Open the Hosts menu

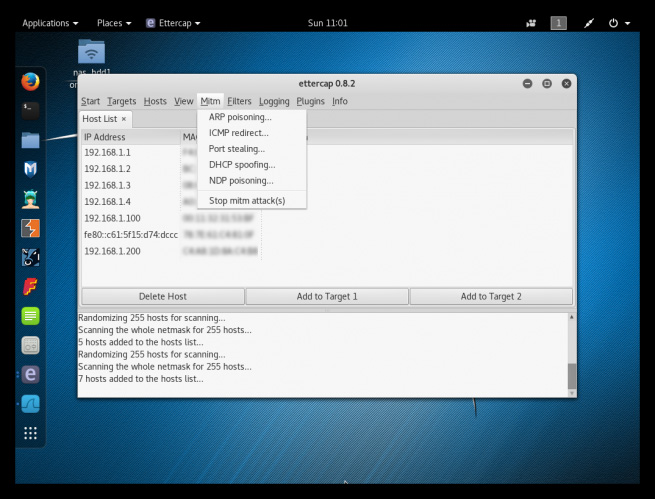155,101
